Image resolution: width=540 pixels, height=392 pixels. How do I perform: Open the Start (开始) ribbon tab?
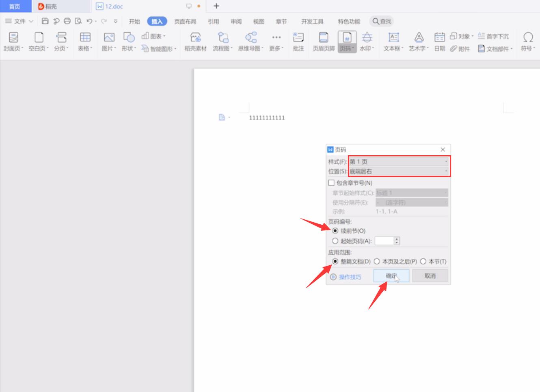pyautogui.click(x=134, y=21)
